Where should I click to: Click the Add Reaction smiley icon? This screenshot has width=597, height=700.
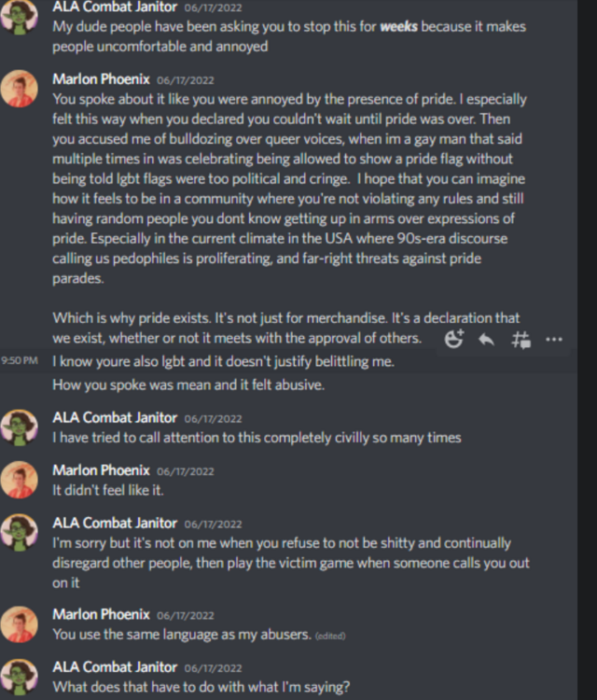(x=454, y=340)
